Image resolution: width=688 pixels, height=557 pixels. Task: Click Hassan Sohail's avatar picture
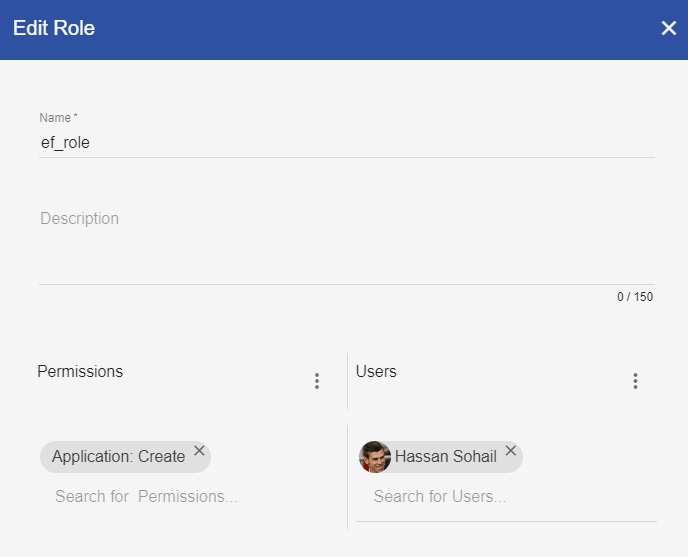click(375, 457)
